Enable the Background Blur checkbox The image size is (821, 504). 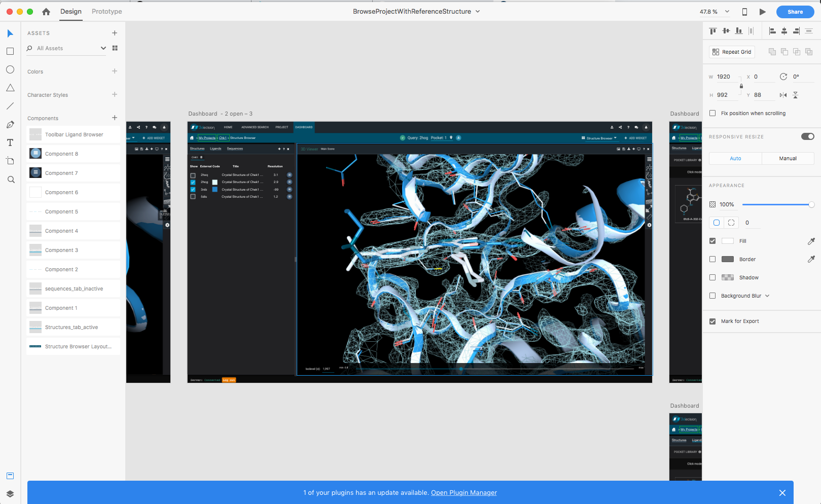click(x=712, y=296)
